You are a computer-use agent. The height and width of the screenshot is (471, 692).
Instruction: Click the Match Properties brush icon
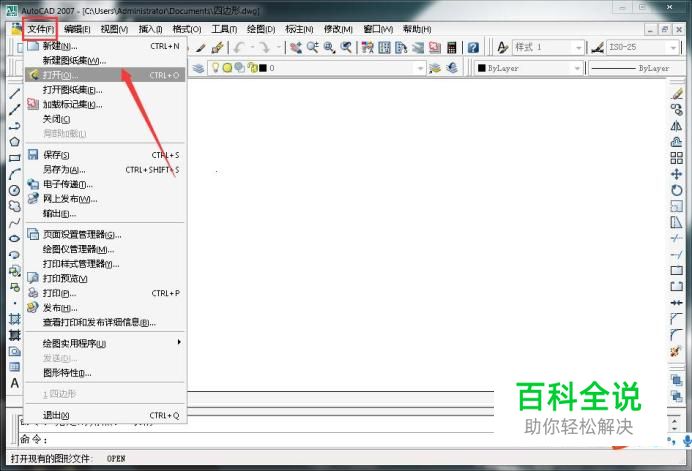pos(217,47)
